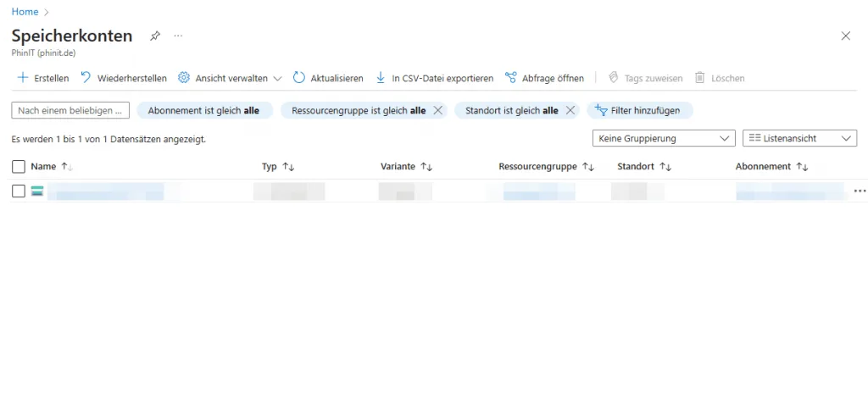
Task: Open the Listenansicht view dropdown
Action: point(799,138)
